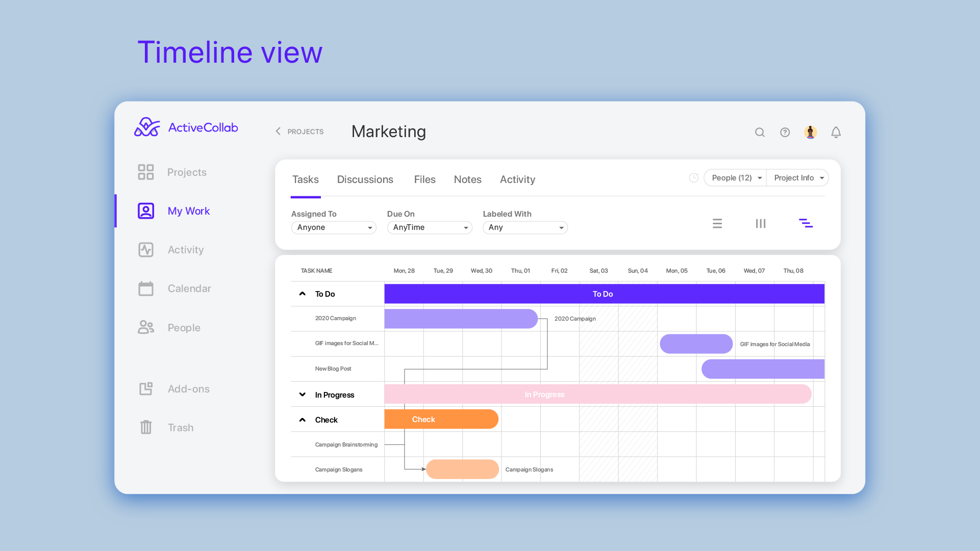Image resolution: width=980 pixels, height=551 pixels.
Task: Open the People (12) button
Action: point(735,178)
